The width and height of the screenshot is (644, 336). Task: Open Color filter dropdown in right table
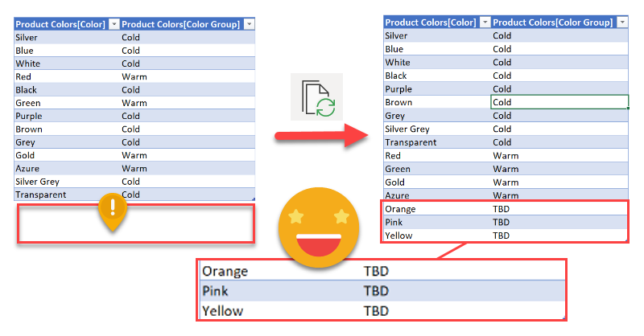pos(483,23)
